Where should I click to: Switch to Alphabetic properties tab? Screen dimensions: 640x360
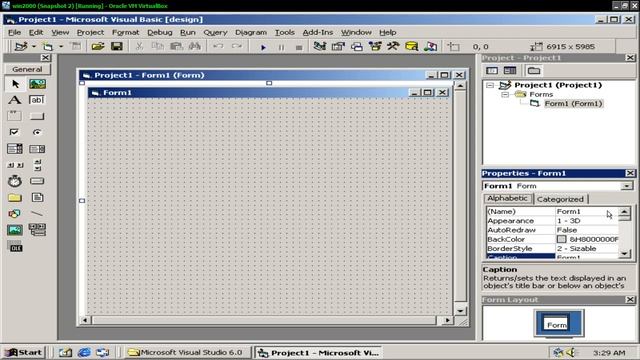[x=507, y=198]
